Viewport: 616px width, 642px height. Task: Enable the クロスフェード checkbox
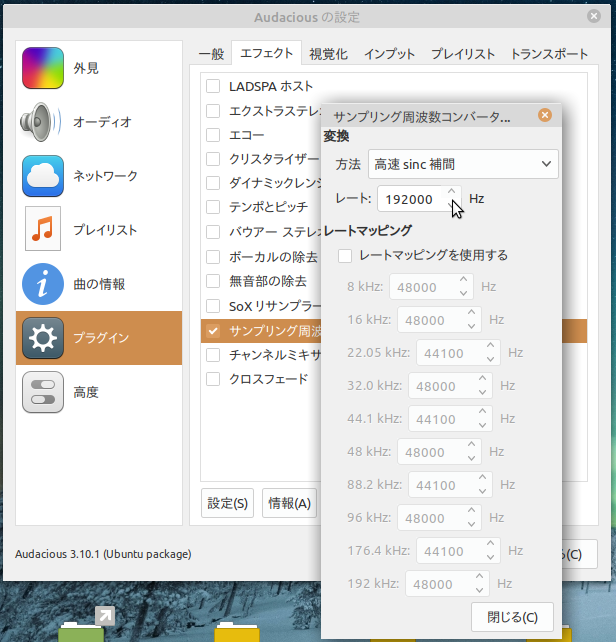pyautogui.click(x=213, y=379)
